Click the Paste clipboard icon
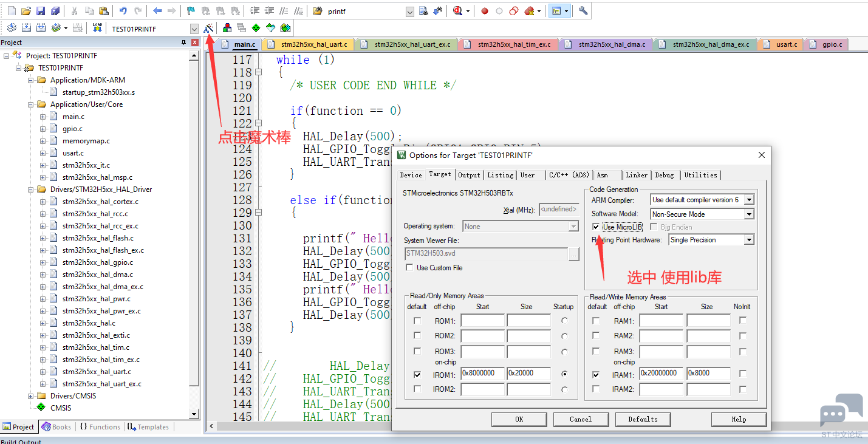The width and height of the screenshot is (868, 444). pyautogui.click(x=103, y=11)
